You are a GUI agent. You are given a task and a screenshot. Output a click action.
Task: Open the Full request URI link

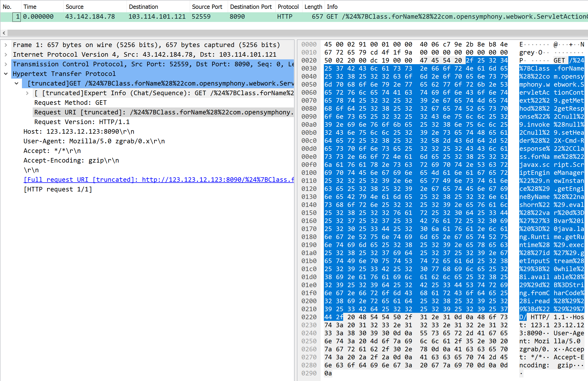[x=158, y=180]
